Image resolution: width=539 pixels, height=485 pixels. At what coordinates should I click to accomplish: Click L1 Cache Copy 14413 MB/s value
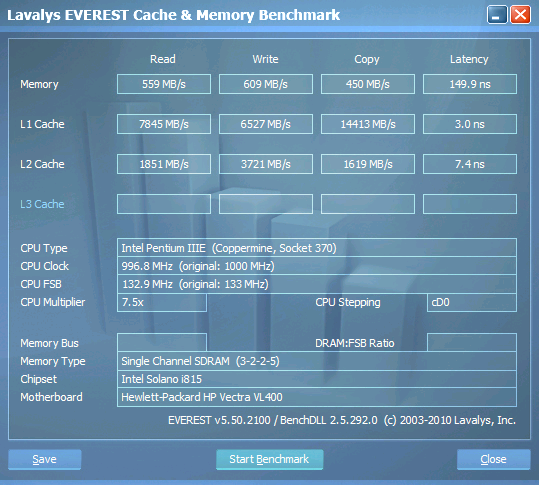click(368, 124)
